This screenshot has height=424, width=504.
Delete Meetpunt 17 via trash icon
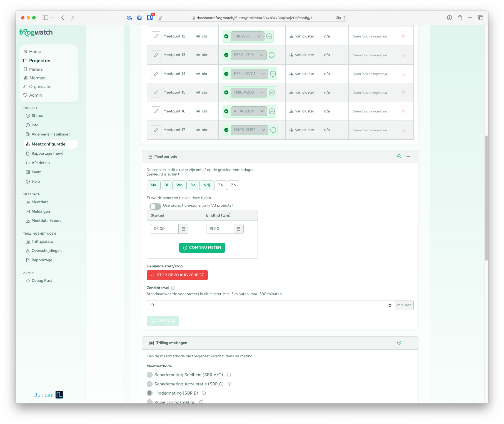coord(403,130)
